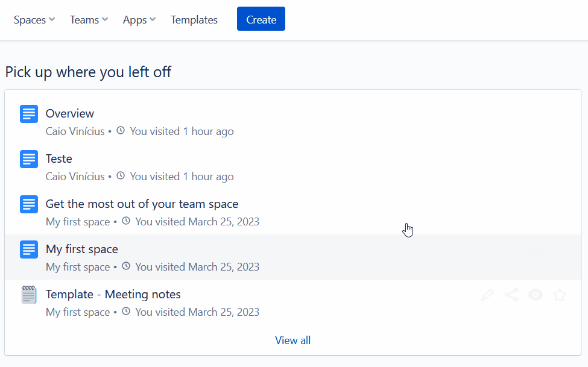Expand the Spaces dropdown menu

pyautogui.click(x=34, y=19)
